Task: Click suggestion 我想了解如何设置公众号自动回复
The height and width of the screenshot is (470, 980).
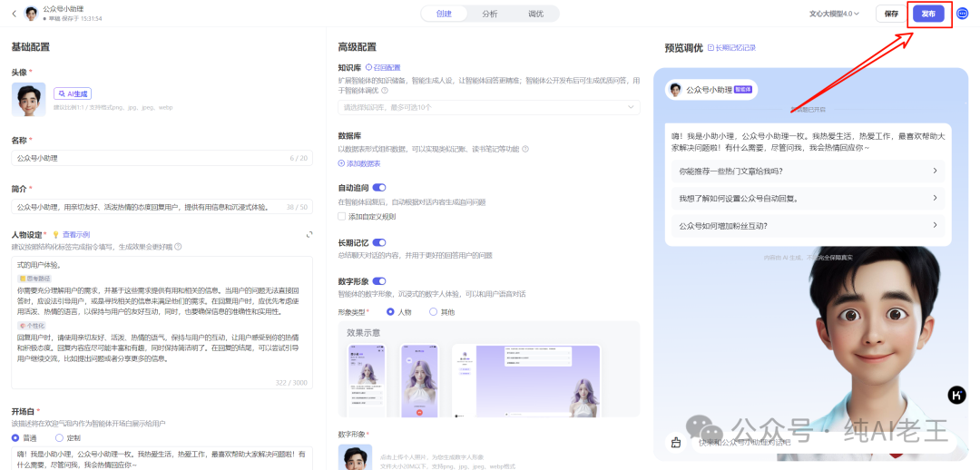Action: tap(808, 198)
